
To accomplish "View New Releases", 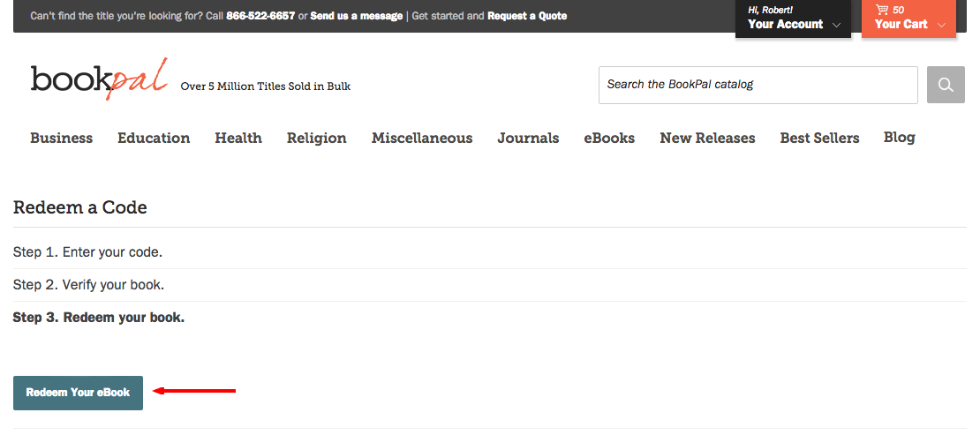I will coord(707,139).
